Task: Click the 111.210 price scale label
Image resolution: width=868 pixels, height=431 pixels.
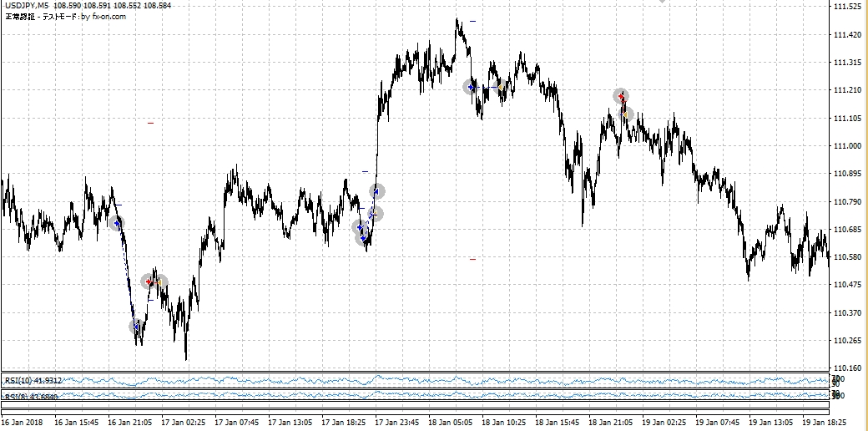Action: point(845,90)
